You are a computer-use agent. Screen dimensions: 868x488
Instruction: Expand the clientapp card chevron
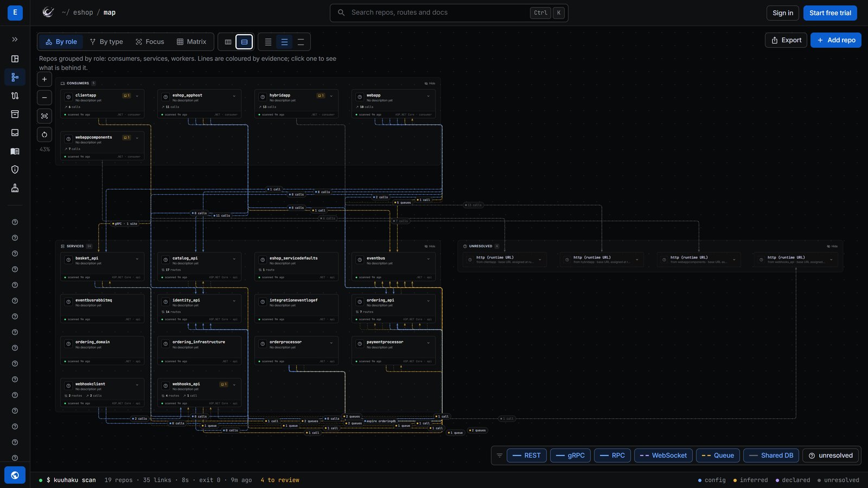click(x=137, y=96)
